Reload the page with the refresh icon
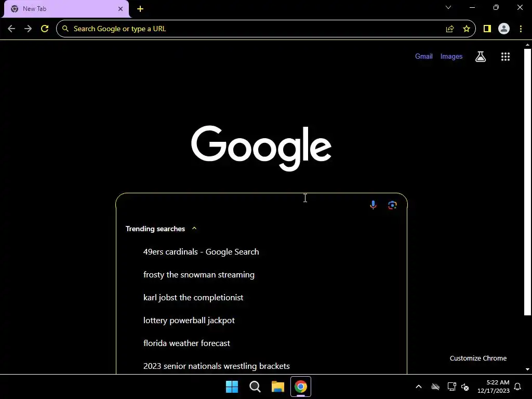This screenshot has height=399, width=532. tap(45, 29)
